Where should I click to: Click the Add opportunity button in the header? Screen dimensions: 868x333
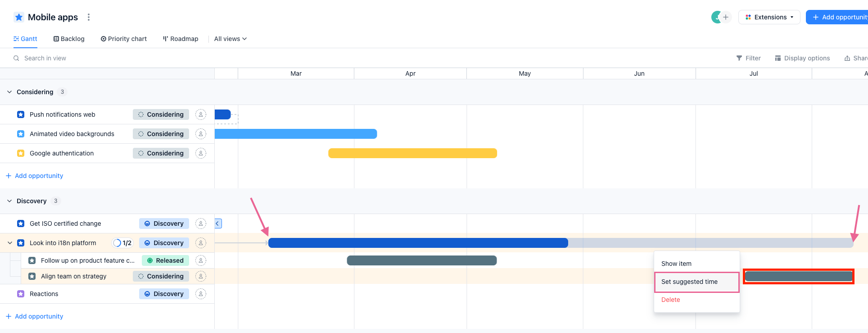click(x=837, y=17)
